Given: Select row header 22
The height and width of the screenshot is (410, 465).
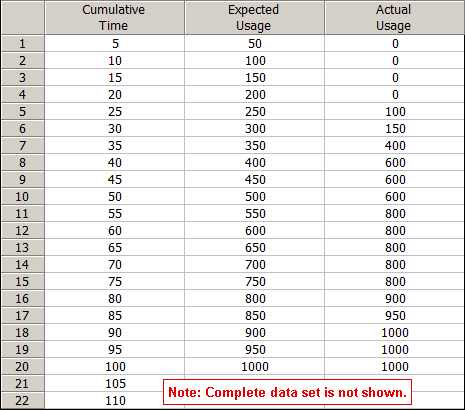Looking at the screenshot, I should (x=22, y=400).
